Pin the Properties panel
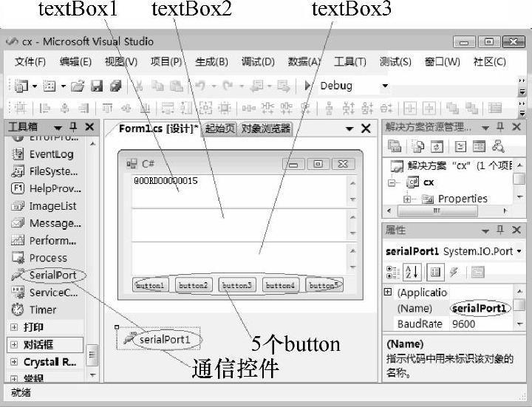The image size is (532, 407). point(500,230)
